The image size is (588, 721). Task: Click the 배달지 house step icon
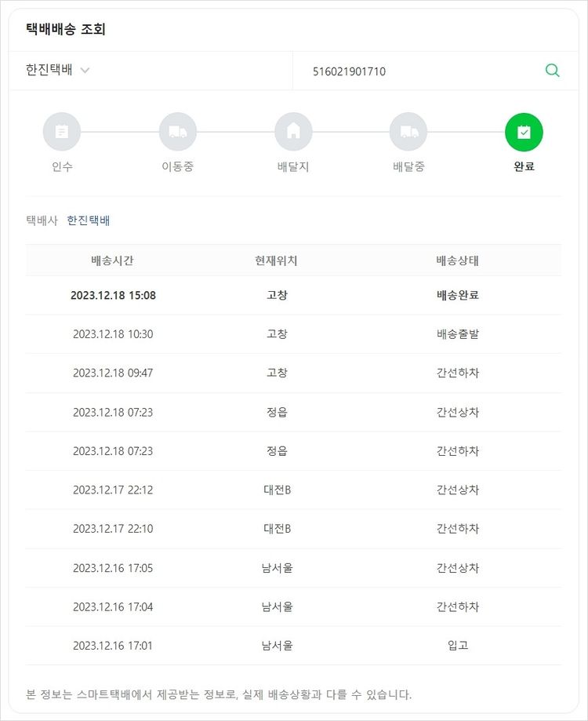[x=293, y=132]
